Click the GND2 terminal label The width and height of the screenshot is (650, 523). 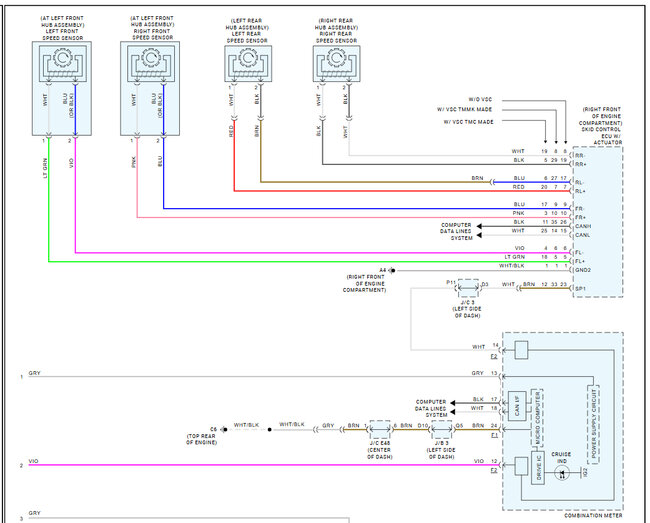[583, 270]
